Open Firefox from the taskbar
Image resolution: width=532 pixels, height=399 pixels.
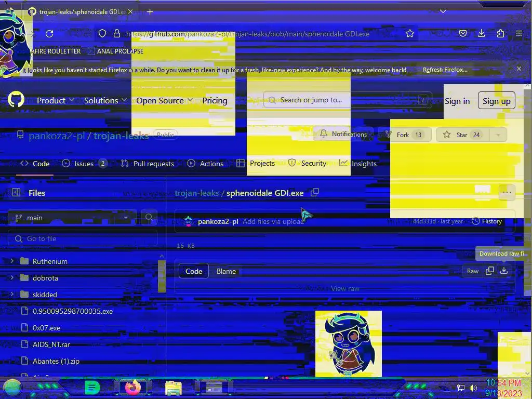tap(133, 387)
